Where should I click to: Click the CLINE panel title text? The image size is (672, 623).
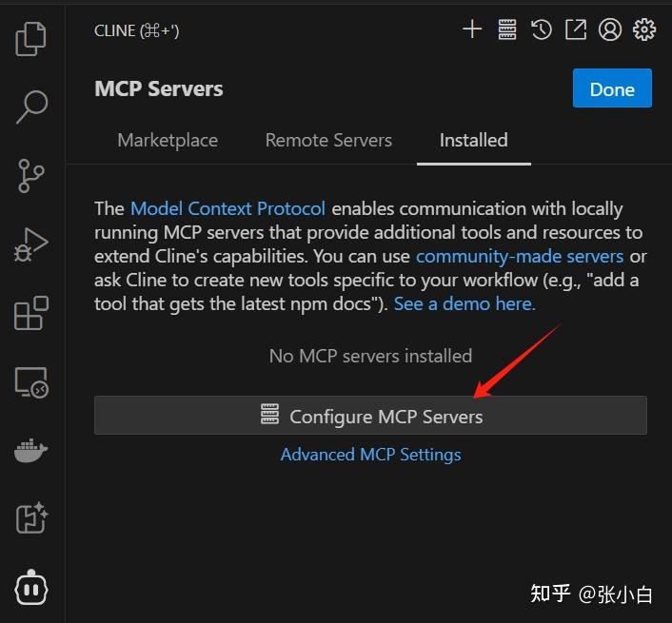(137, 30)
